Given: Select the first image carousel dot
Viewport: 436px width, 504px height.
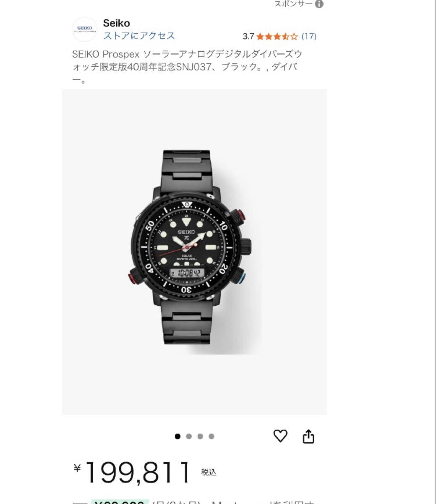Looking at the screenshot, I should point(178,436).
